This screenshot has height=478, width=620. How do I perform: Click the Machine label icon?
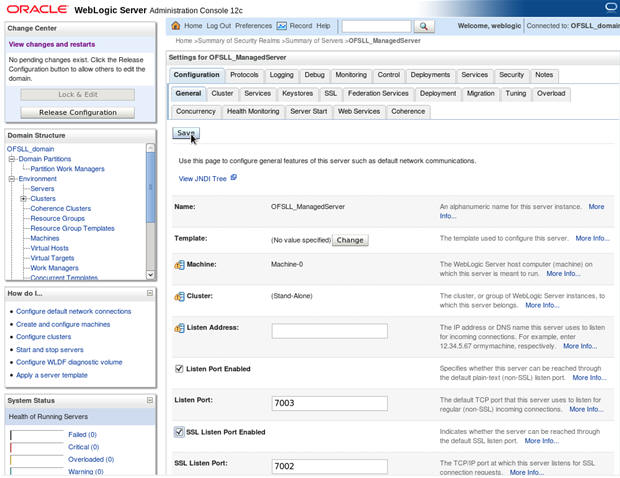click(179, 265)
